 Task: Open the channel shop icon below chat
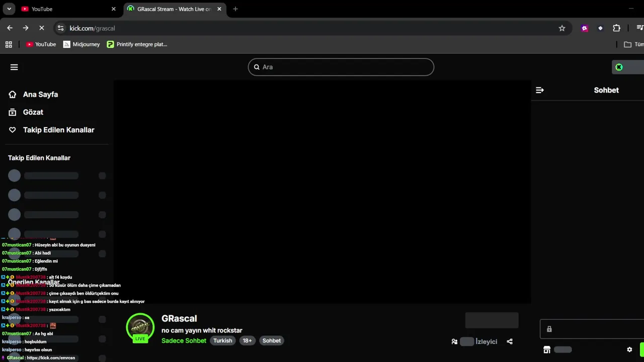(547, 349)
